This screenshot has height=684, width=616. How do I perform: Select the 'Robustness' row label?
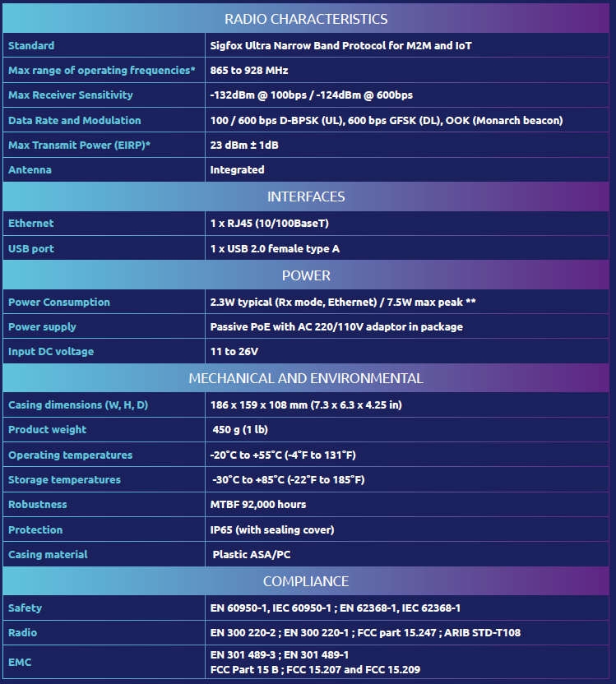pos(38,505)
